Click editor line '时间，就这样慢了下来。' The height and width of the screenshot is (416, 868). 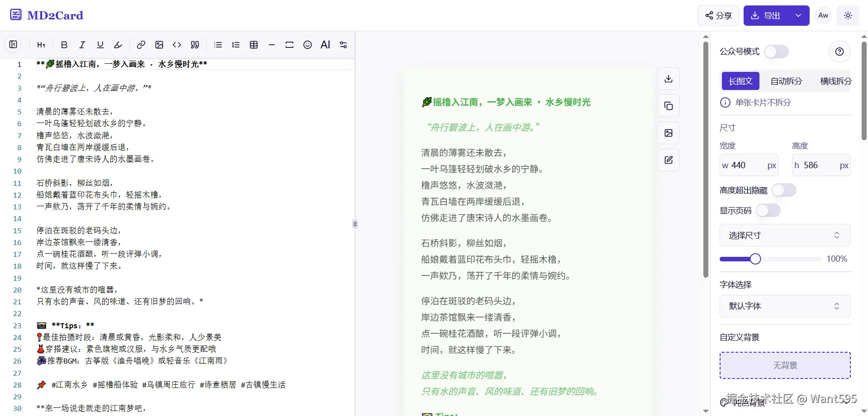coord(79,266)
